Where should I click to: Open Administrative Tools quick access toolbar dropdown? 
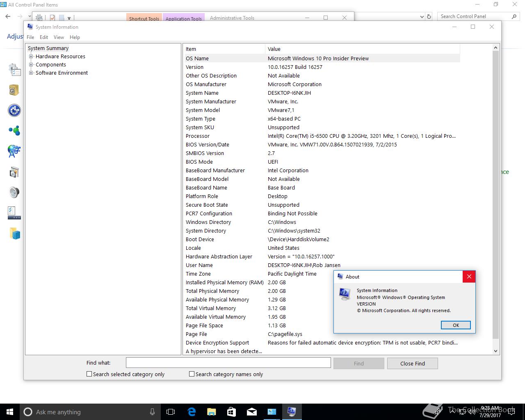coord(69,18)
